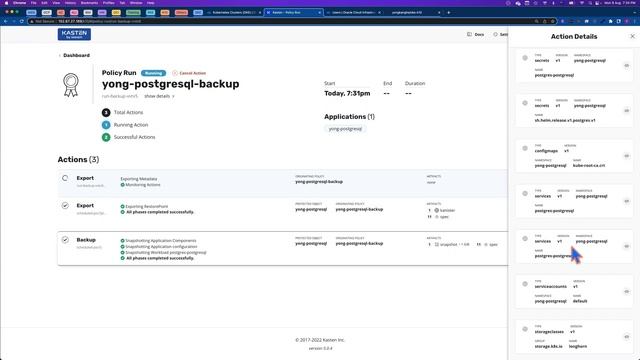View details icon for configmaps kube-root-ca.crt card
The height and width of the screenshot is (360, 640).
pos(627,156)
